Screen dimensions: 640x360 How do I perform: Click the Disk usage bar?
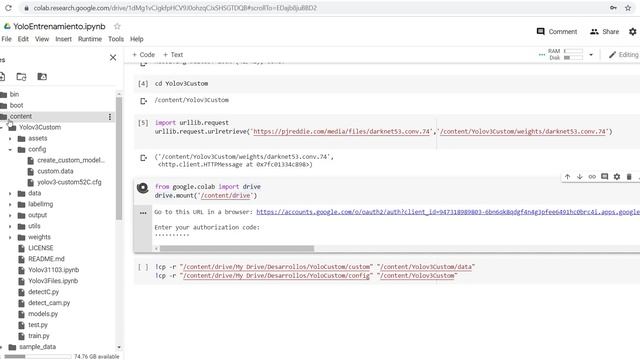pyautogui.click(x=573, y=58)
